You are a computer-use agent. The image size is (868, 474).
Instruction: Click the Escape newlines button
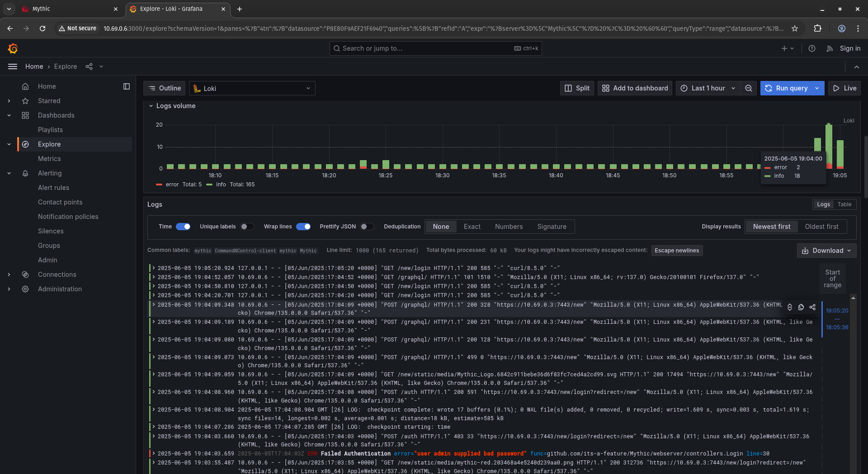coord(677,251)
